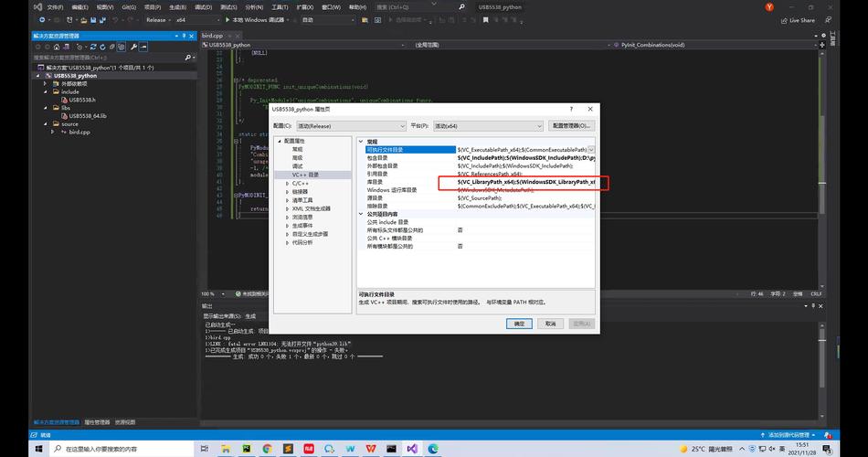Open the 调试(D) menu
868x457 pixels.
click(203, 7)
